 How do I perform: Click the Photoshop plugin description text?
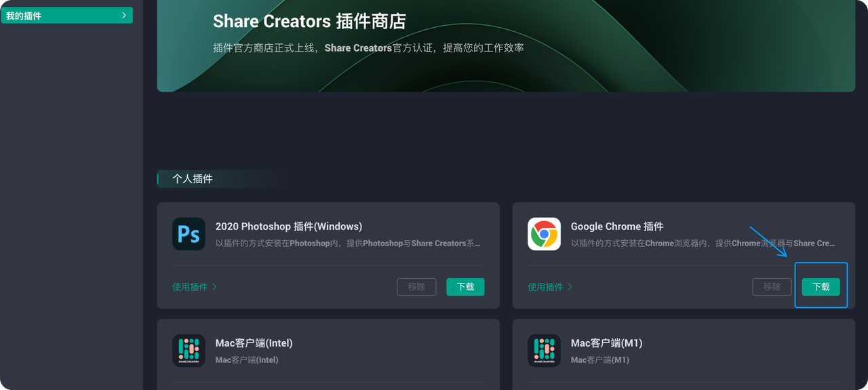348,243
